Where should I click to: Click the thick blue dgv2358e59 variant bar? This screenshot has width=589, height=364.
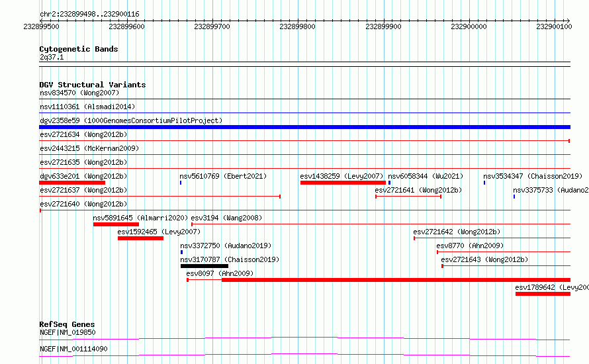click(304, 127)
